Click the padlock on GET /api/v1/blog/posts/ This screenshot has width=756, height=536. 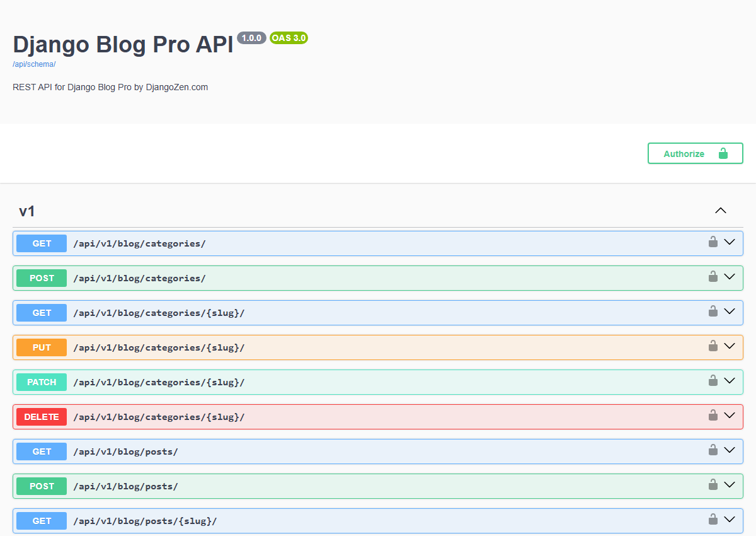coord(713,450)
